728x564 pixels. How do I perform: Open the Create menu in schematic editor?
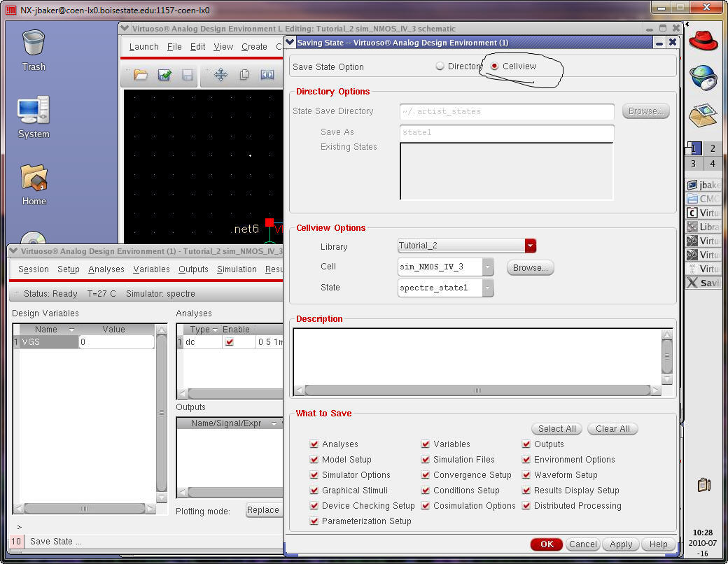[x=254, y=47]
